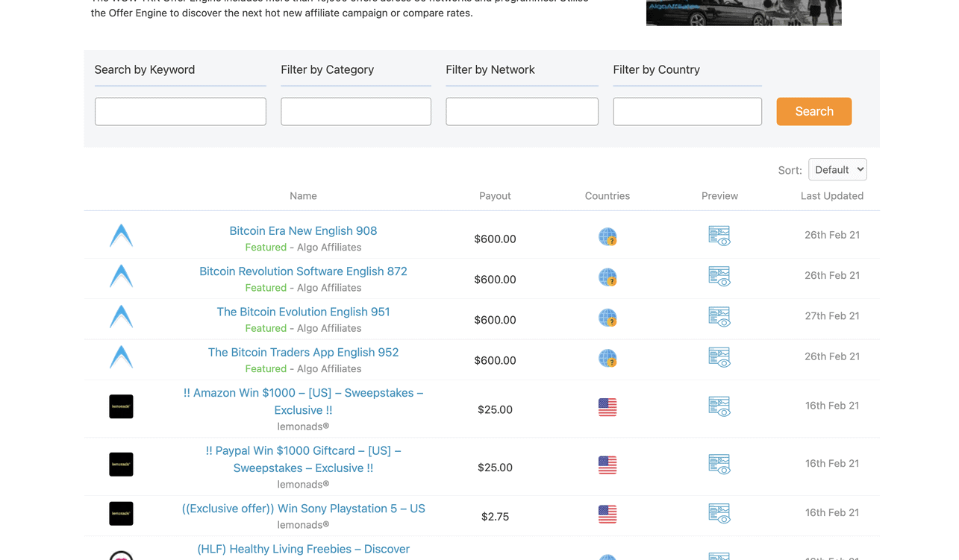The image size is (959, 560).
Task: Click the Filter by Category field
Action: 356,111
